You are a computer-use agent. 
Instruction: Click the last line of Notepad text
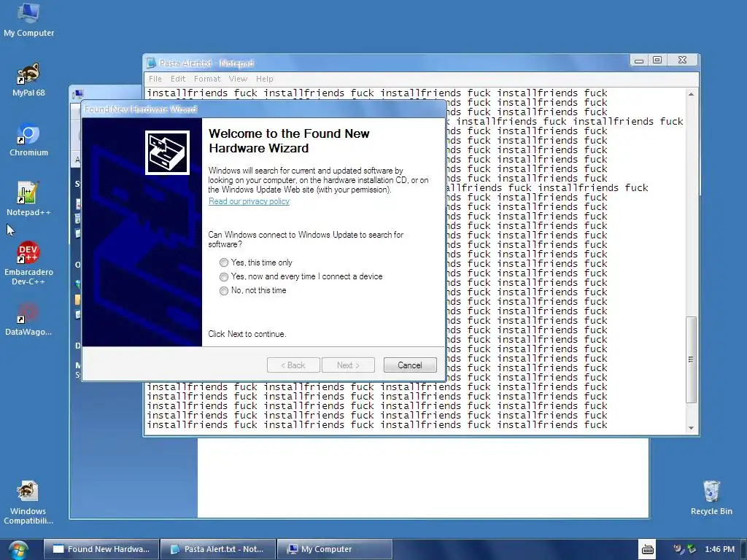click(377, 425)
